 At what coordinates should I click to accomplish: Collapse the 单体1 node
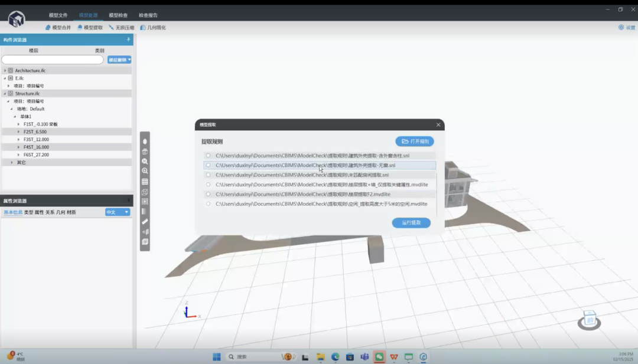[15, 117]
